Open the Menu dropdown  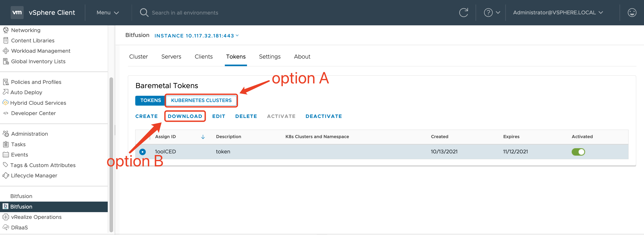(x=107, y=13)
